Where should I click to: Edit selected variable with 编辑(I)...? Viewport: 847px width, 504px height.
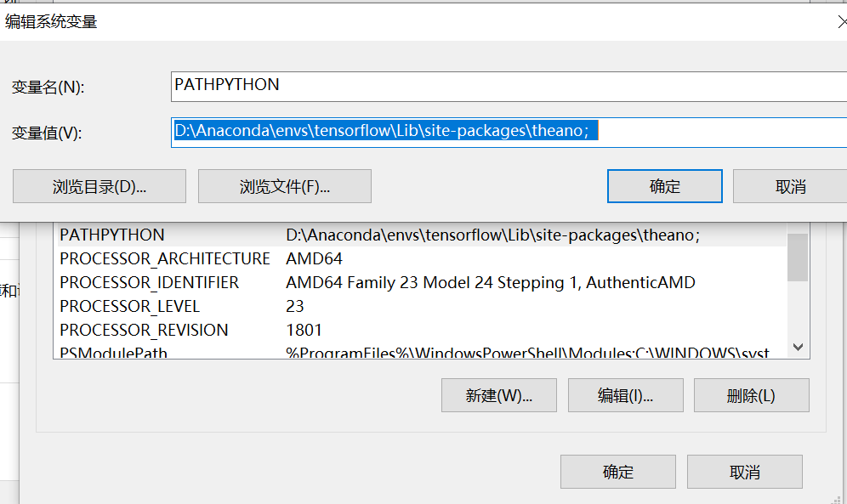tap(626, 395)
